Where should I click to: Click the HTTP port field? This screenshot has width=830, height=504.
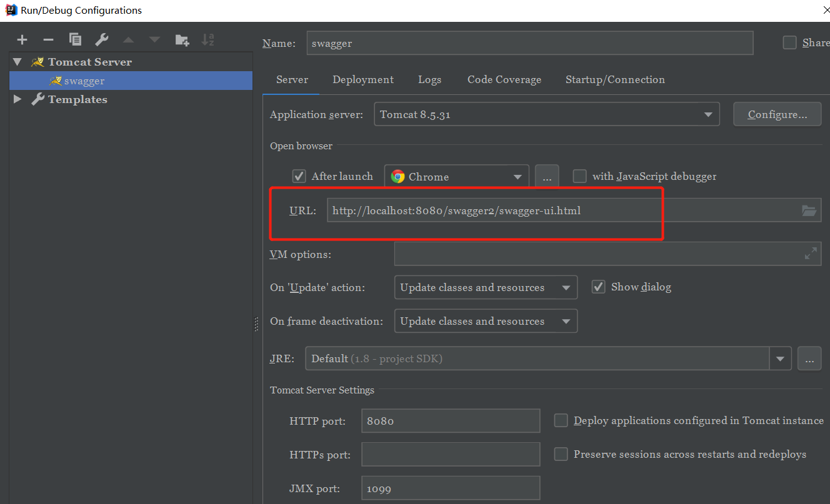pos(451,421)
